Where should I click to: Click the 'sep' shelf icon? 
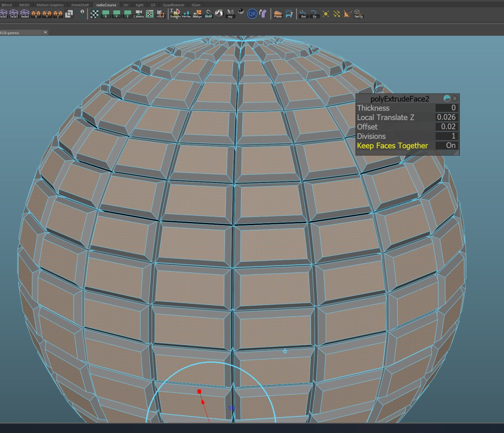pos(230,14)
